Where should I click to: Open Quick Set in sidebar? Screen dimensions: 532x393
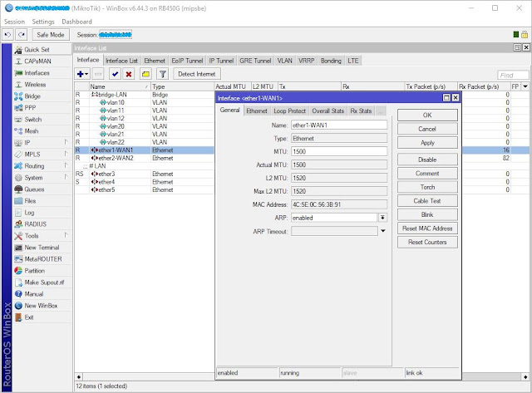click(x=37, y=50)
